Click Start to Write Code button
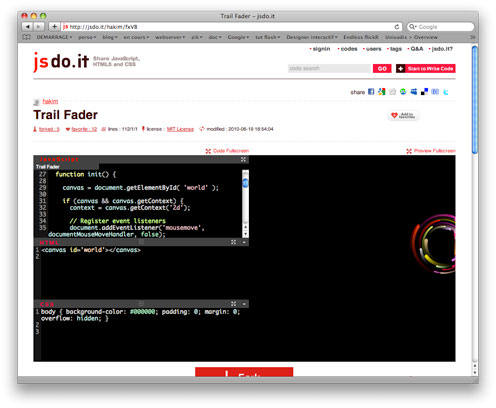The width and height of the screenshot is (496, 408). click(x=426, y=68)
